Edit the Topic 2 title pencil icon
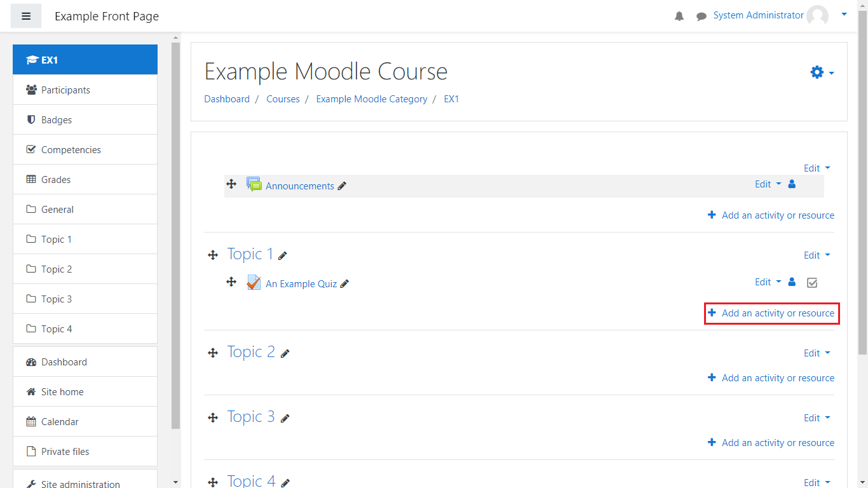This screenshot has height=488, width=868. pos(285,353)
